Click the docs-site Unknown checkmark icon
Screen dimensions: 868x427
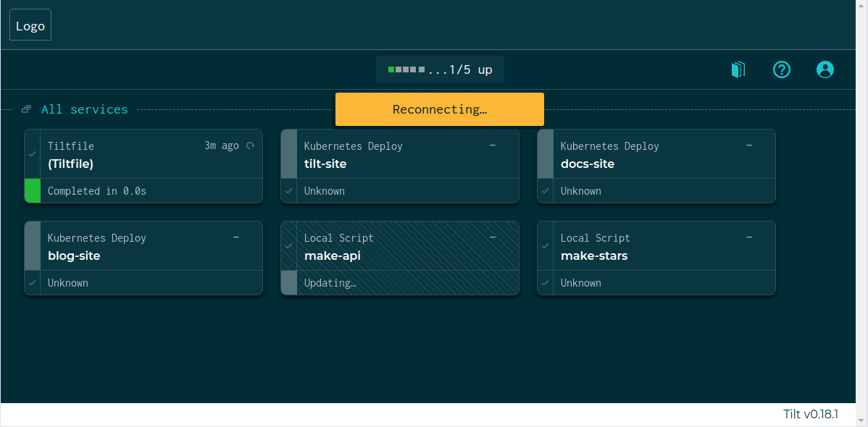[546, 191]
